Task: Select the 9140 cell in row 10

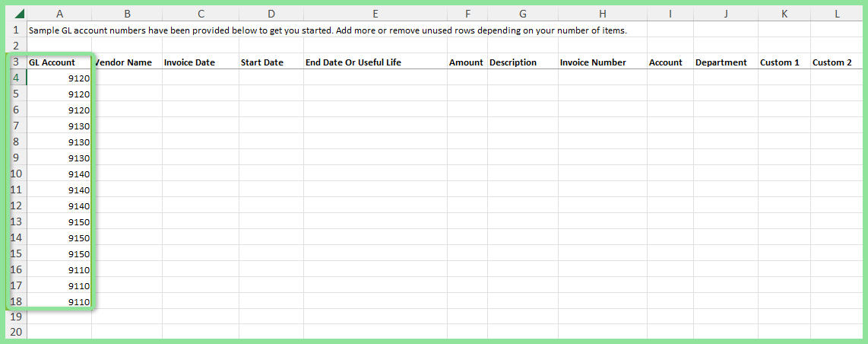Action: pos(59,174)
